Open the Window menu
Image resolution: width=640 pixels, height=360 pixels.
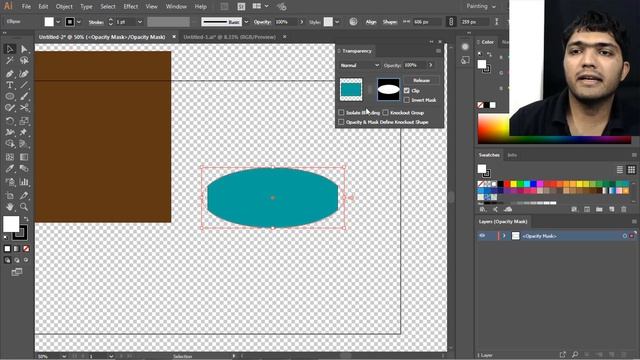pyautogui.click(x=176, y=7)
